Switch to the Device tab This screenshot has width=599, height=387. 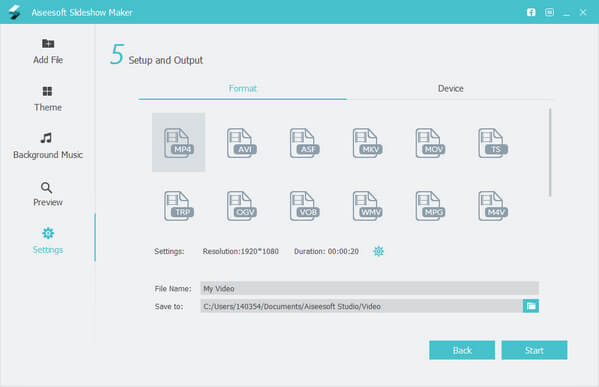point(450,89)
